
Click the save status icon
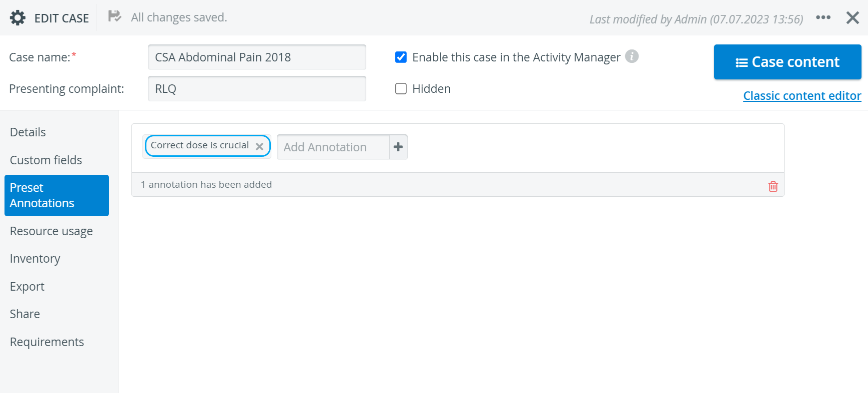click(x=114, y=16)
